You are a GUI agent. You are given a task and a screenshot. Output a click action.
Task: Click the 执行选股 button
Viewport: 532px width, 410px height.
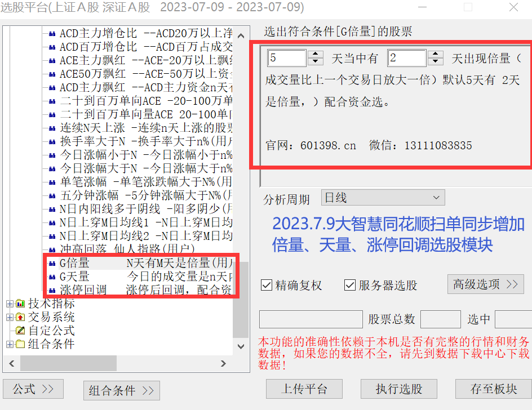(x=398, y=389)
